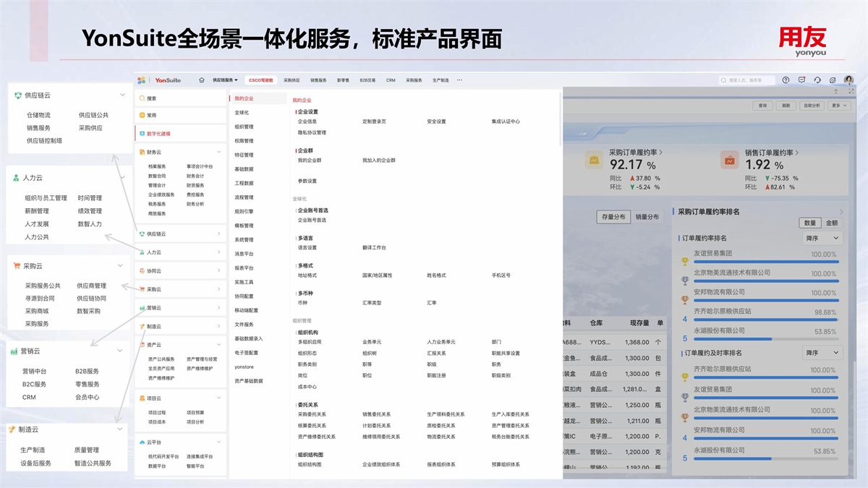This screenshot has width=868, height=488.
Task: Click the 采购订单履约率 yellow card icon
Action: [593, 160]
